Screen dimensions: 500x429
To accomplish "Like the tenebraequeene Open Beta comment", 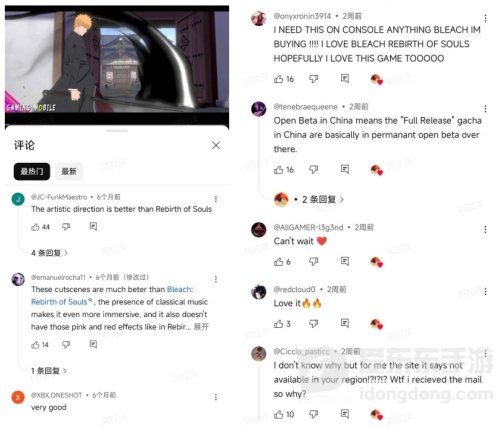I will pyautogui.click(x=278, y=170).
